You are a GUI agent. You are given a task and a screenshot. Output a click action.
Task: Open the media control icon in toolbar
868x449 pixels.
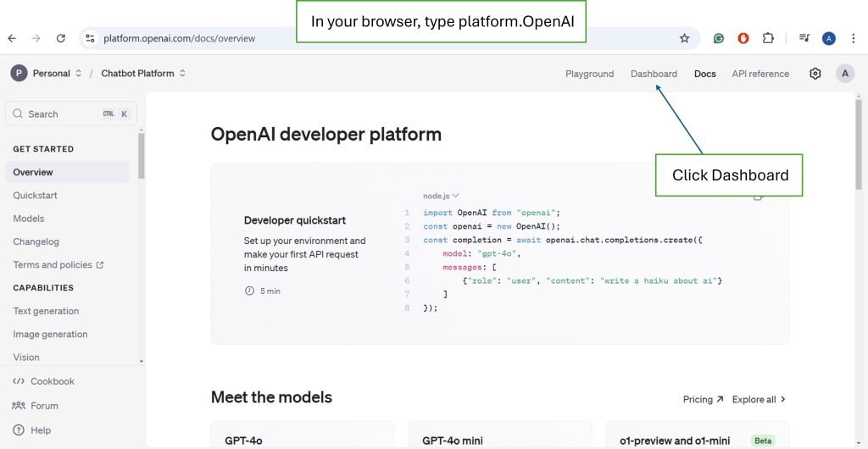point(804,38)
